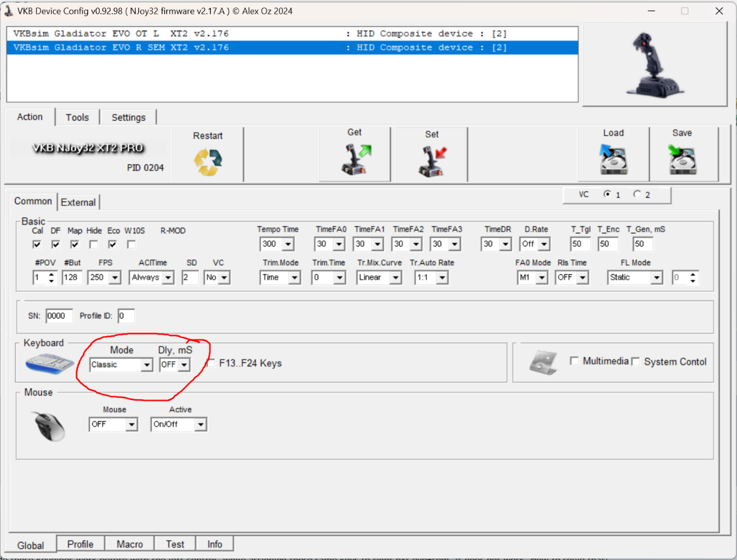Open the Keyboard Mode dropdown
The width and height of the screenshot is (737, 560).
(146, 365)
